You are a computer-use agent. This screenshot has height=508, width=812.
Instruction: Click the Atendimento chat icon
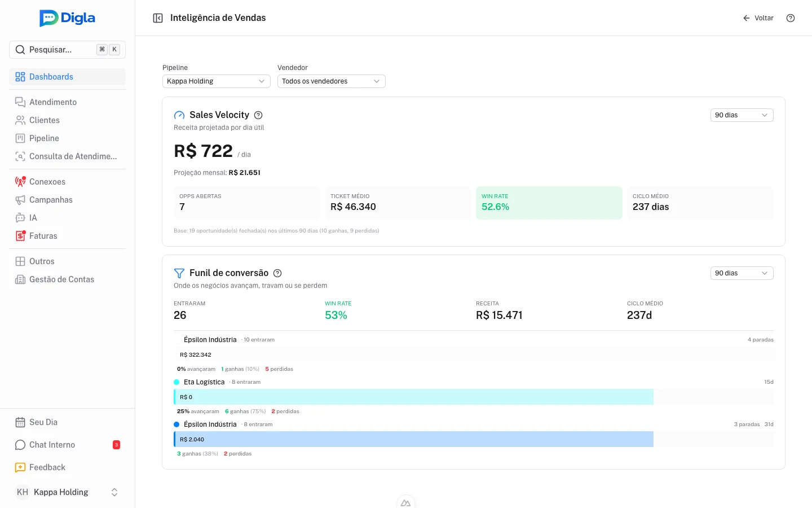pos(20,102)
